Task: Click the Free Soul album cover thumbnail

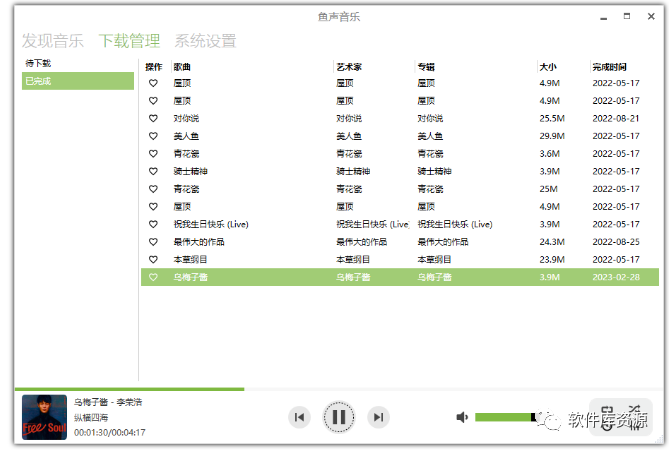Action: click(44, 417)
